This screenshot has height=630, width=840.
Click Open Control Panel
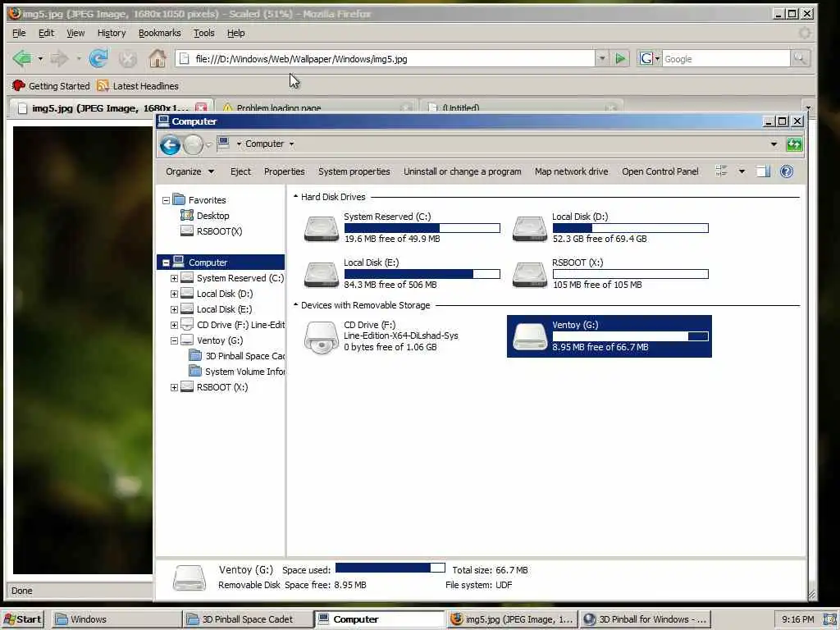(x=660, y=171)
